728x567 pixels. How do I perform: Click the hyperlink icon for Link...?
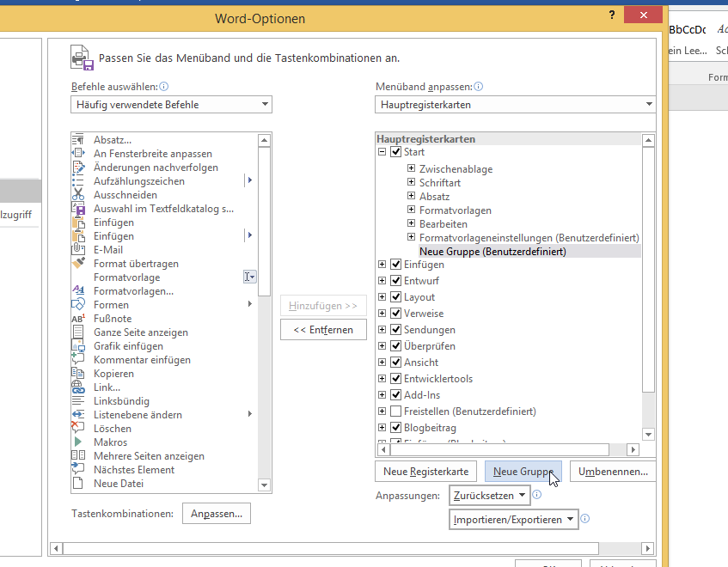78,387
